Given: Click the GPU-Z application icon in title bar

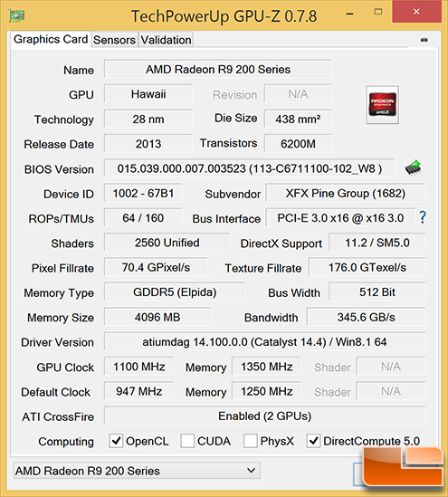Looking at the screenshot, I should (x=17, y=15).
